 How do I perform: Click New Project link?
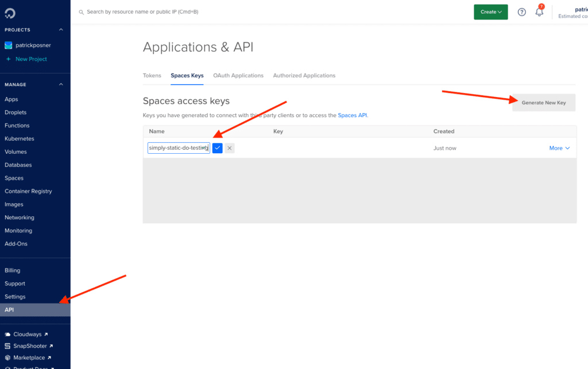click(x=31, y=59)
